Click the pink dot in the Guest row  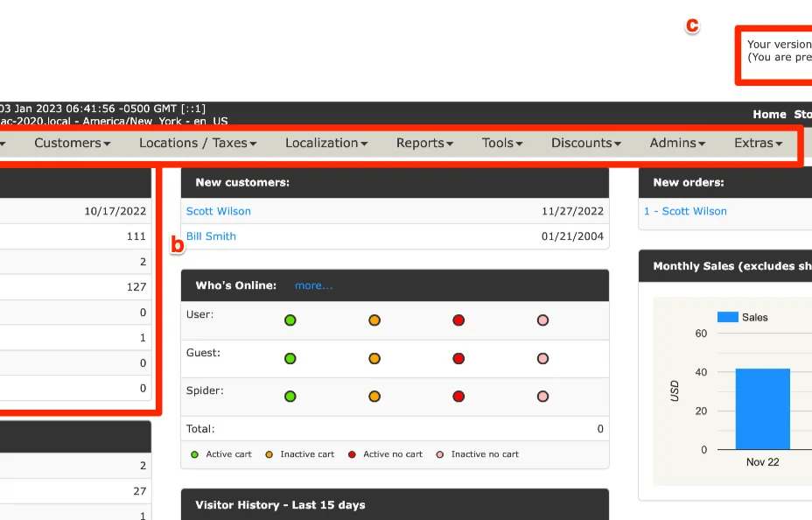(542, 358)
